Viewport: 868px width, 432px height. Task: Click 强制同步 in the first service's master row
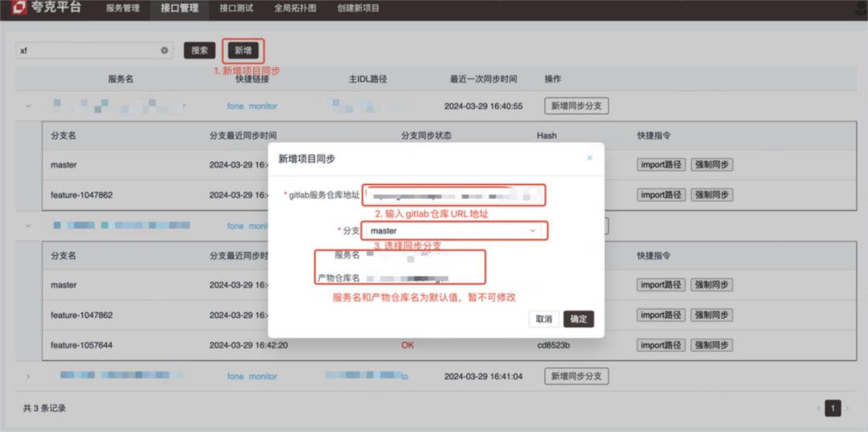tap(711, 164)
